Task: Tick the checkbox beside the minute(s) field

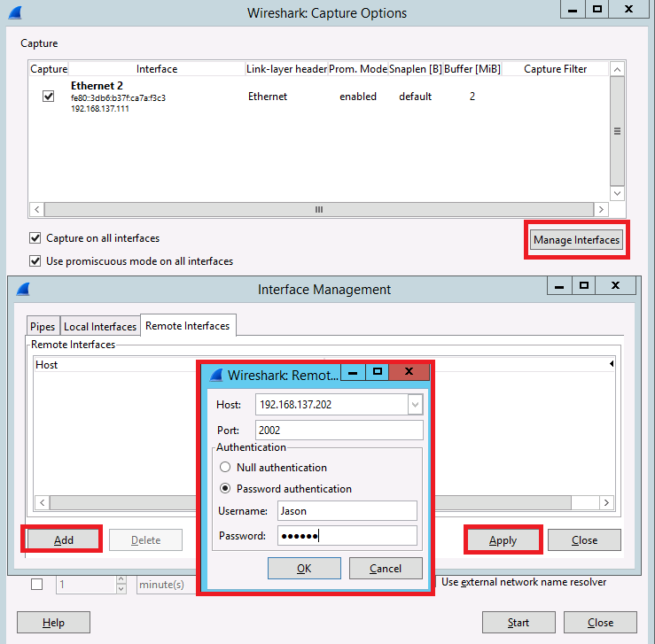Action: coord(36,584)
